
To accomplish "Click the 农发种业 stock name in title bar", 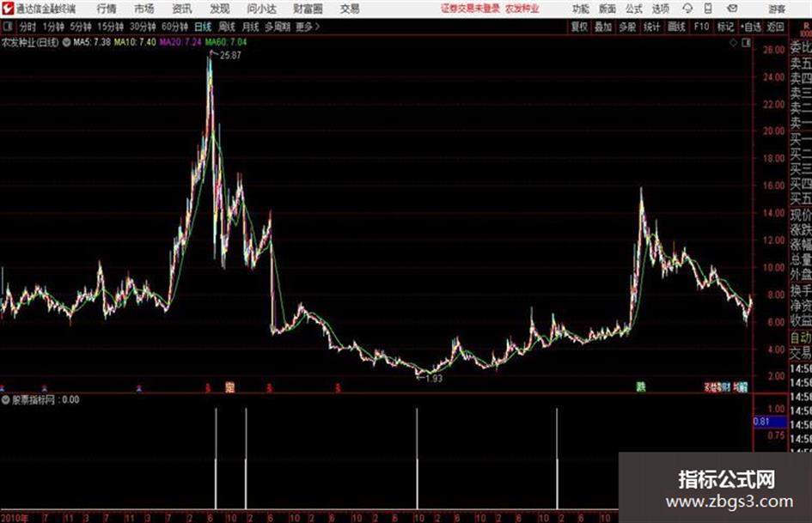I will point(522,9).
